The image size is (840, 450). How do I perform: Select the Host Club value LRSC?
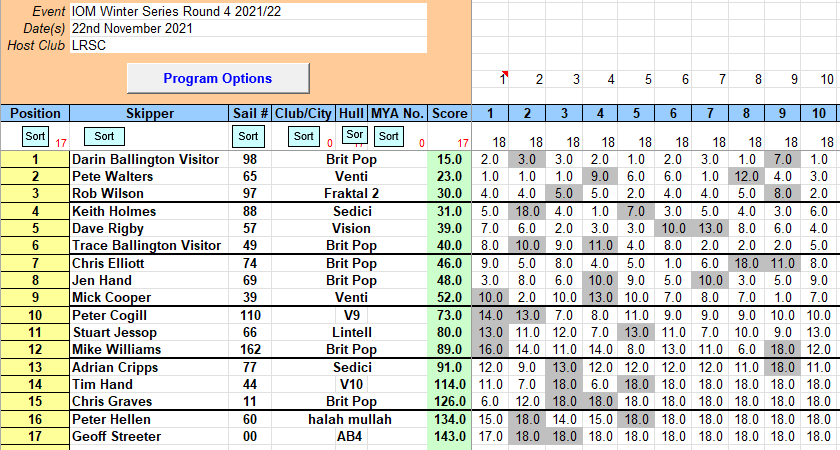tap(248, 45)
